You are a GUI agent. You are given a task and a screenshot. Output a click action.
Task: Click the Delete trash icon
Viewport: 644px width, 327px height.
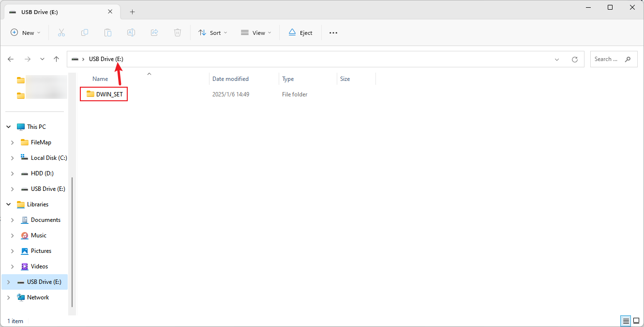coord(178,32)
